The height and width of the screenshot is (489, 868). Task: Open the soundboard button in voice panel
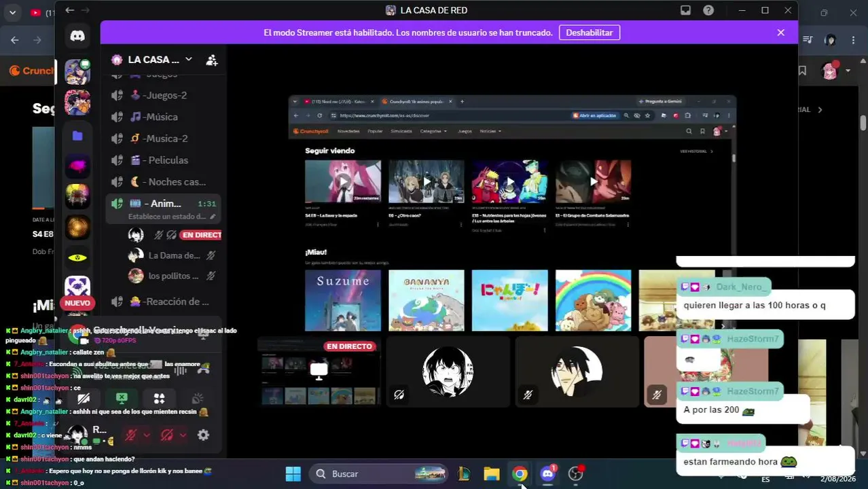(198, 399)
